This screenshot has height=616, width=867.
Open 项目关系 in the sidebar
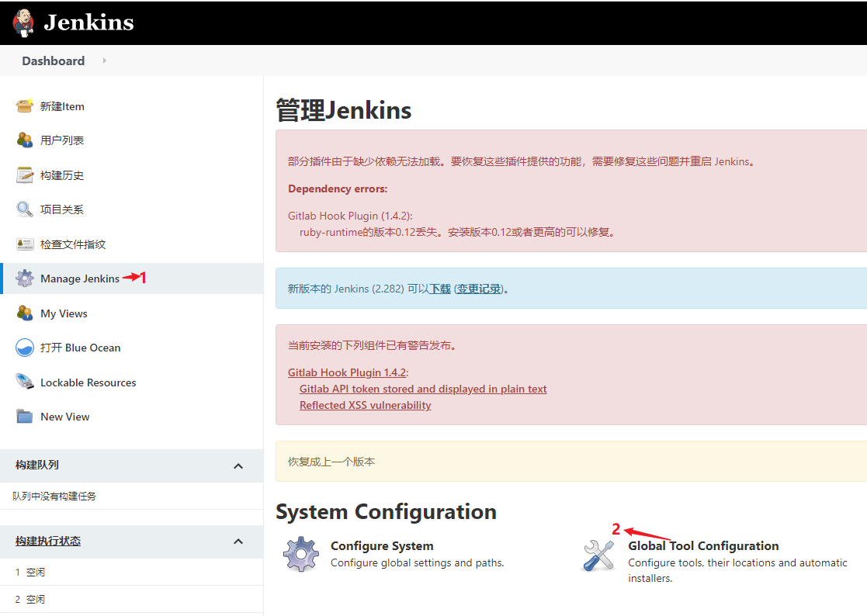click(x=62, y=210)
